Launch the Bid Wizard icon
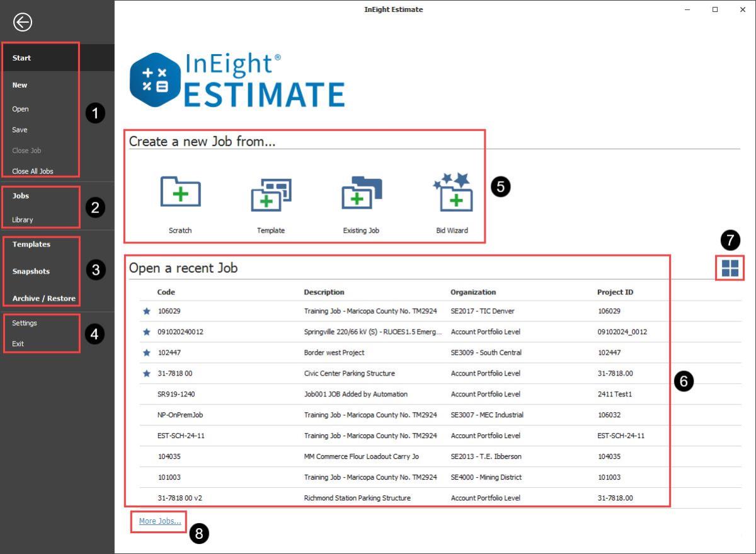Image resolution: width=756 pixels, height=554 pixels. [x=452, y=192]
